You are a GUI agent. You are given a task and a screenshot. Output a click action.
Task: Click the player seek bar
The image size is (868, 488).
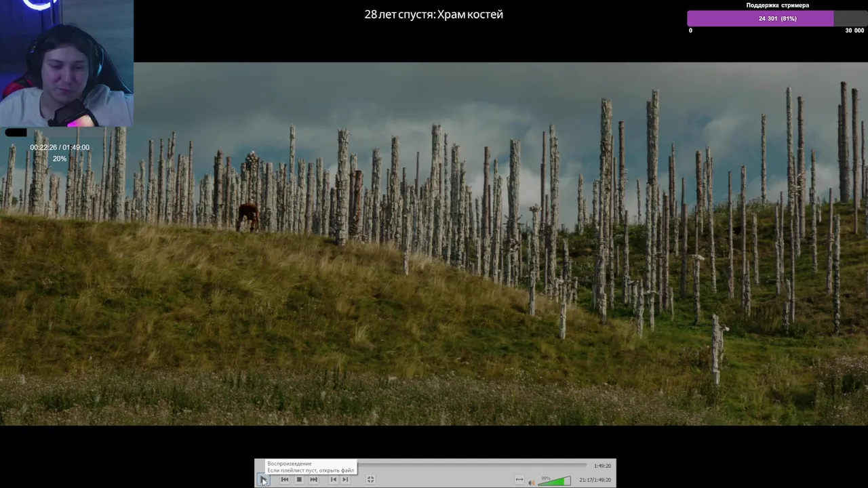(472, 465)
